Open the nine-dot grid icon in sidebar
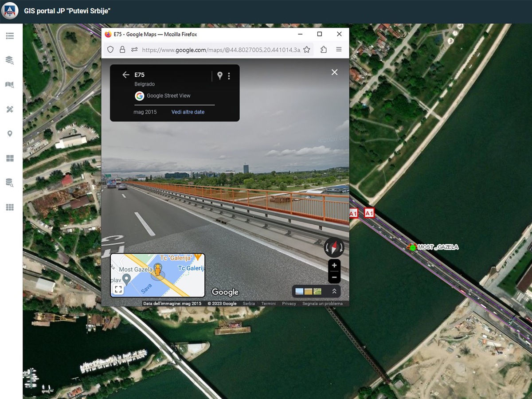 [x=10, y=207]
